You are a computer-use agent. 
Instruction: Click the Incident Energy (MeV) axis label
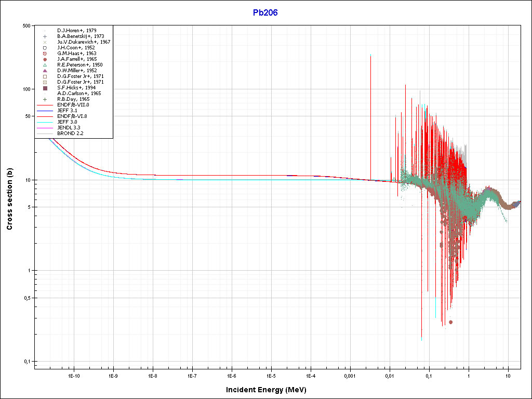[x=270, y=390]
